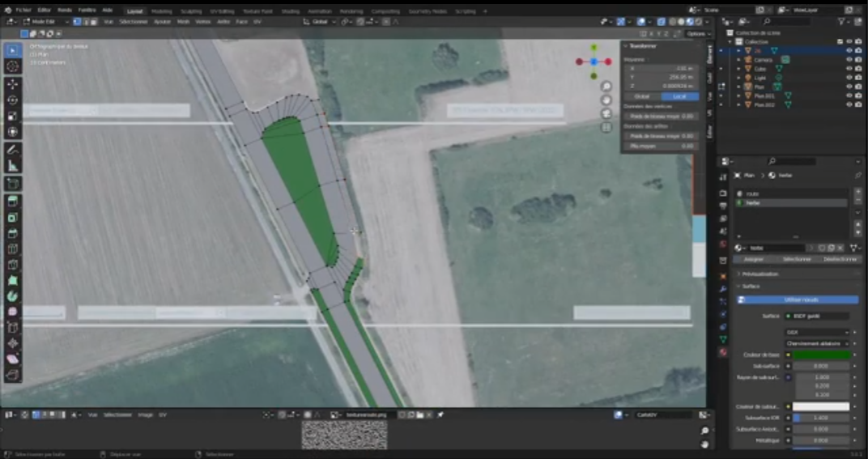Open the Modifiers wrench properties tab

point(723,289)
